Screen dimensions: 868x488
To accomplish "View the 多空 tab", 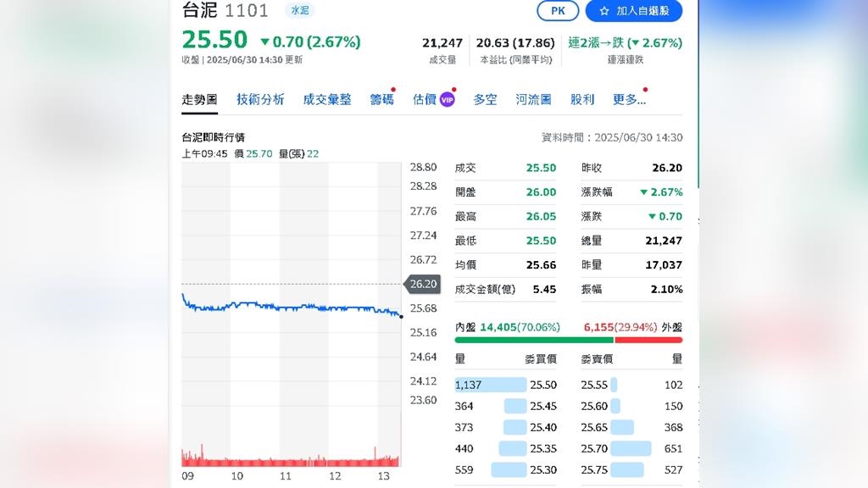I will [485, 99].
